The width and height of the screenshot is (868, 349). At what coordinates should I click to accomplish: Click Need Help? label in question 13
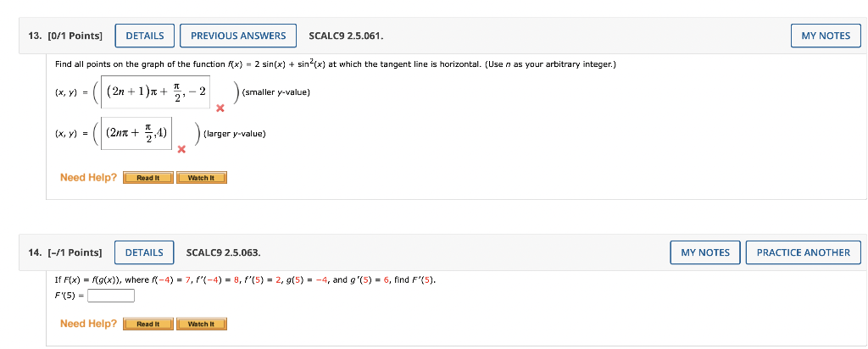tap(88, 178)
